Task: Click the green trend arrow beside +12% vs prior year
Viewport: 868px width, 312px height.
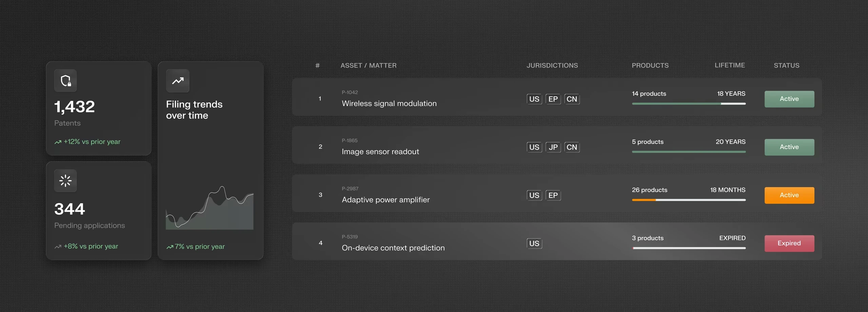Action: (x=58, y=142)
